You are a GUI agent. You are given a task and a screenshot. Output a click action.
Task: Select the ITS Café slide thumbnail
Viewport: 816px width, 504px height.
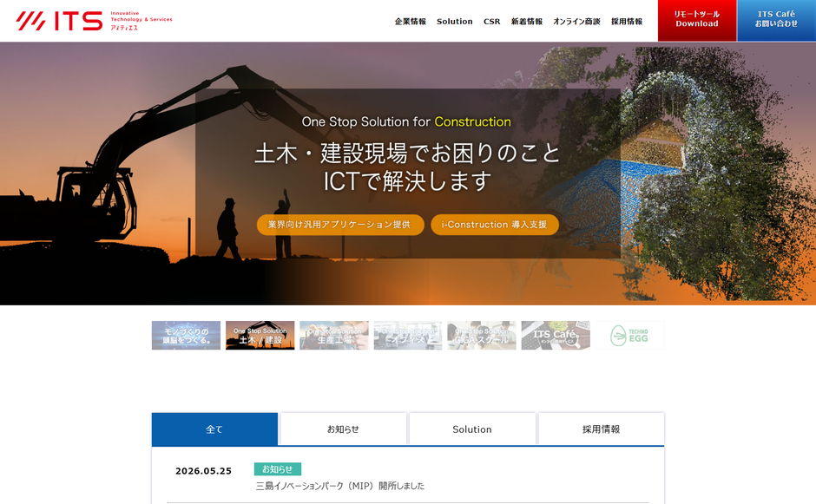pos(556,335)
